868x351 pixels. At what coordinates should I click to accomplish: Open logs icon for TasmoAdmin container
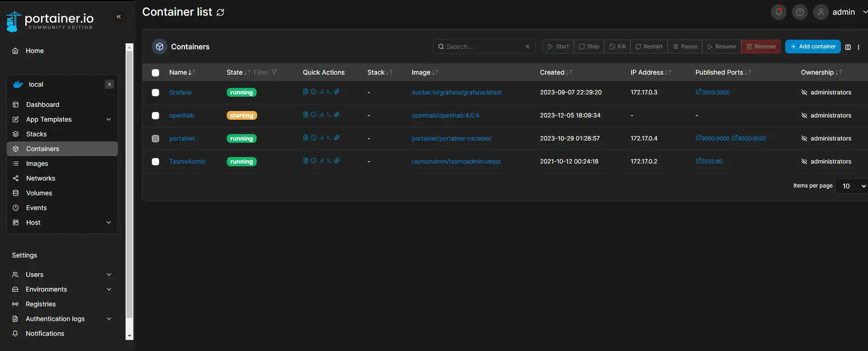coord(305,161)
